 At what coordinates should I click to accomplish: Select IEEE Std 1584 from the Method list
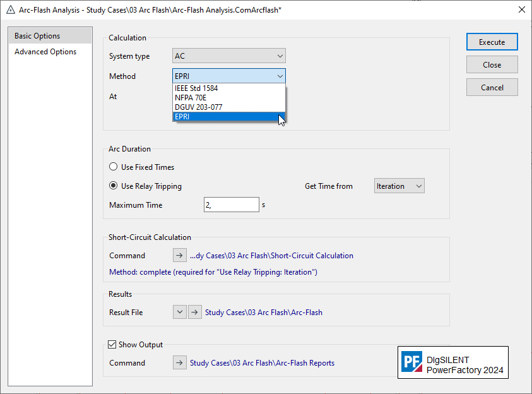[x=199, y=88]
